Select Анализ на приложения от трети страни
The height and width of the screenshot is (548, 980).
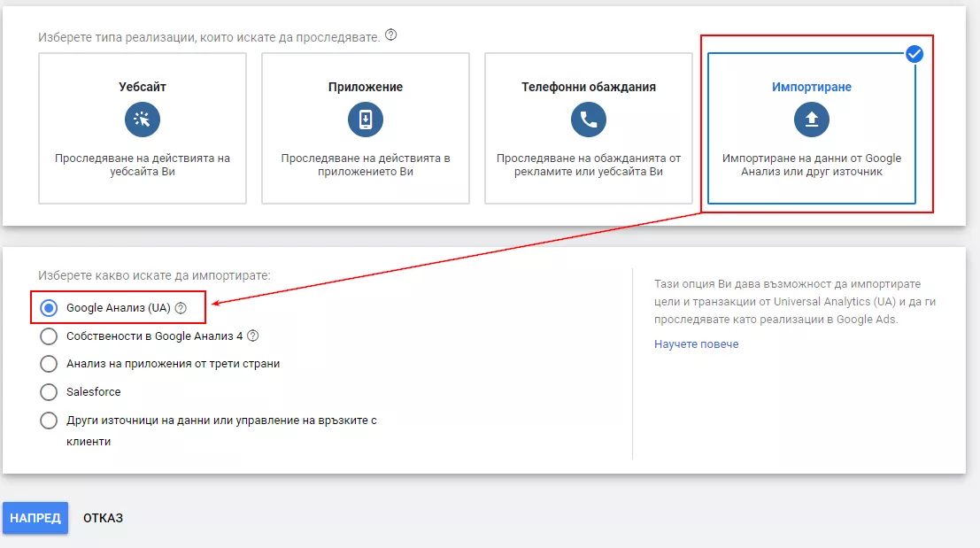tap(49, 364)
